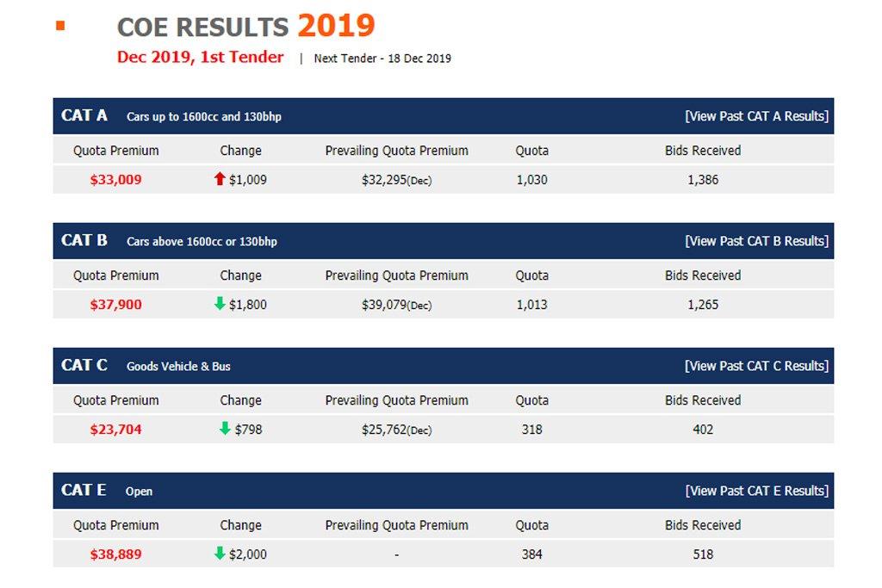Click the COE RESULTS 2019 title
The height and width of the screenshot is (588, 882).
pos(245,27)
